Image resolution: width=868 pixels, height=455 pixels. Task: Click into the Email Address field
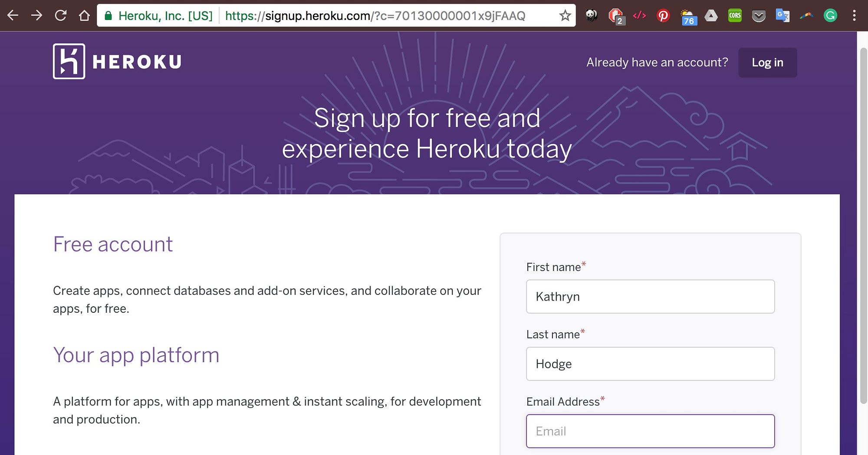click(650, 431)
